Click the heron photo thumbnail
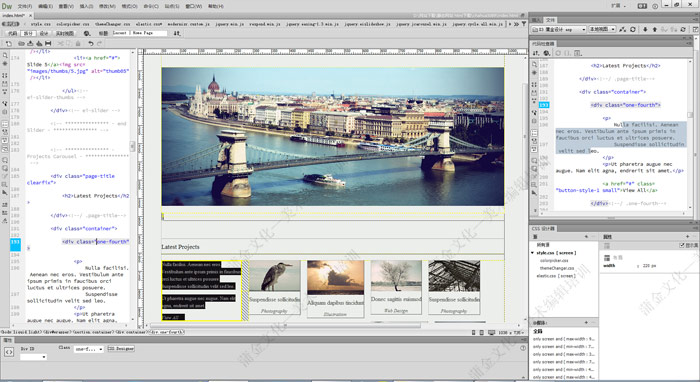Image resolution: width=700 pixels, height=382 pixels. (275, 276)
